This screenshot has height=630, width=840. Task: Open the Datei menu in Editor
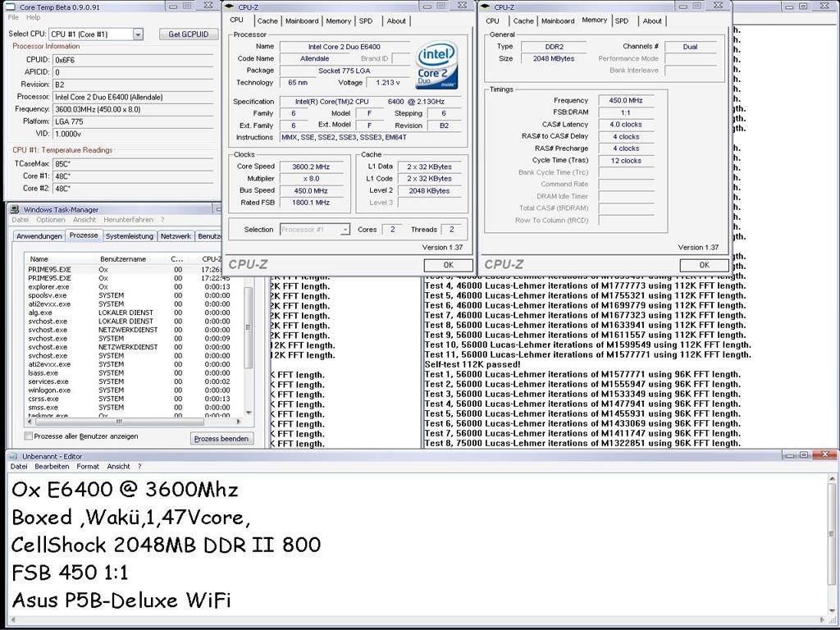click(x=19, y=467)
